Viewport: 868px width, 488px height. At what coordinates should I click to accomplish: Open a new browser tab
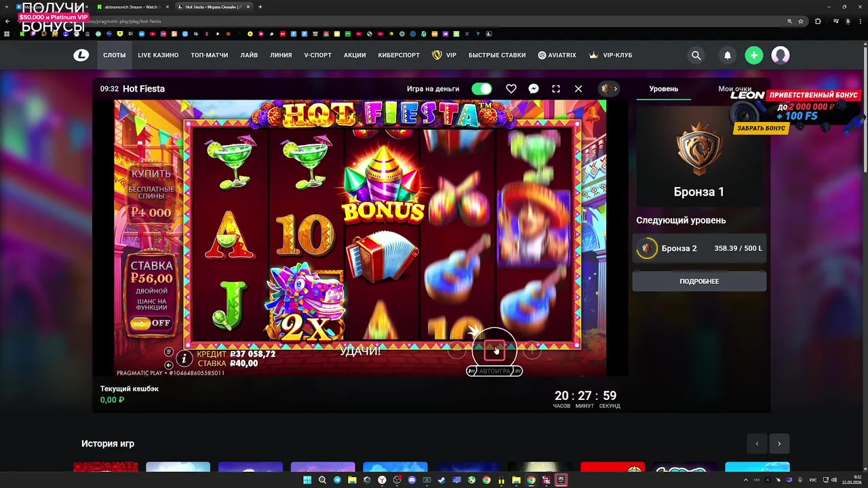point(260,7)
